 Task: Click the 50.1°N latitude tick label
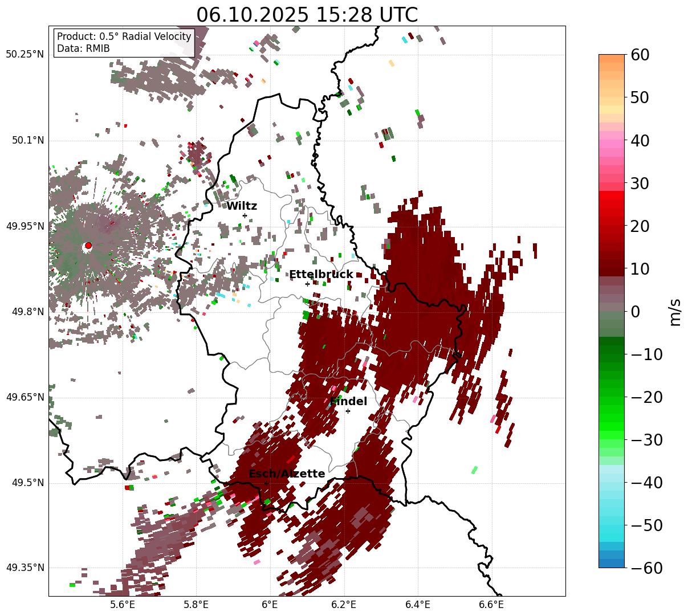pos(28,141)
